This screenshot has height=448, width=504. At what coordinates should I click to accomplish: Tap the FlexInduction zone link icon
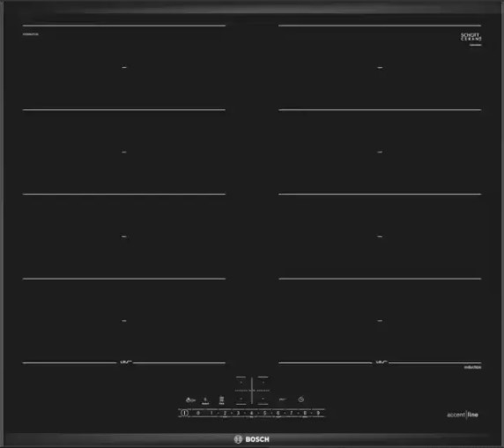click(x=221, y=400)
